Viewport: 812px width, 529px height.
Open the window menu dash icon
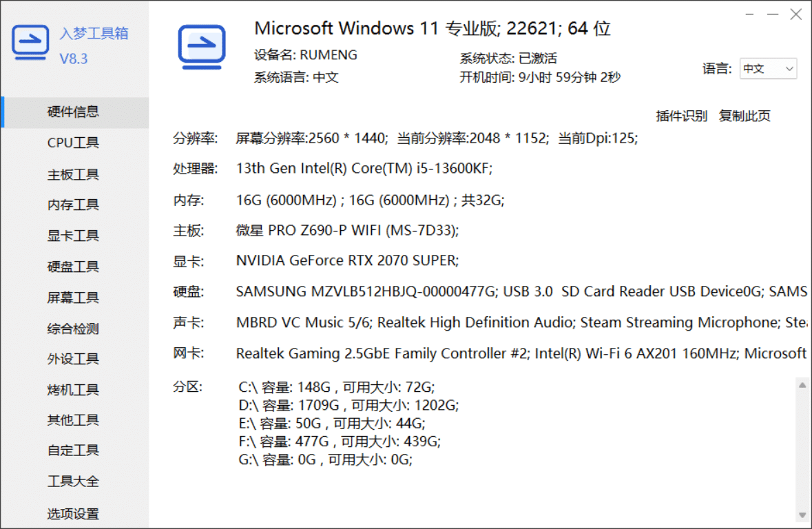[x=749, y=14]
